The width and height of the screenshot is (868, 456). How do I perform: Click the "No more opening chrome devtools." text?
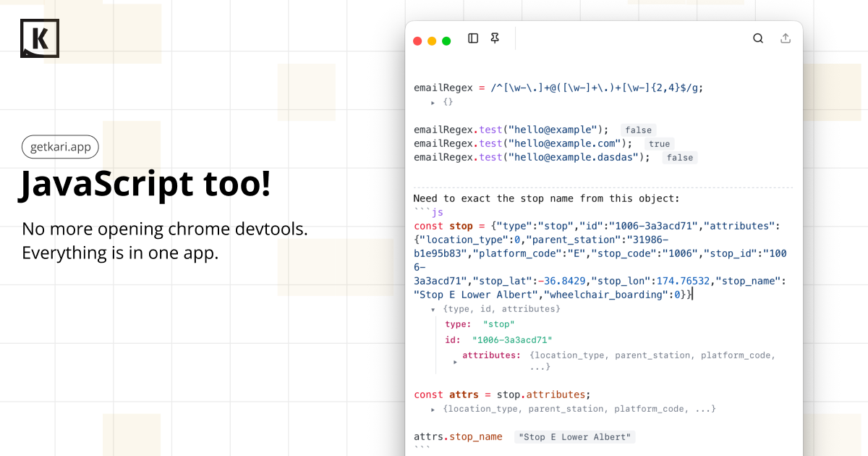(x=165, y=229)
